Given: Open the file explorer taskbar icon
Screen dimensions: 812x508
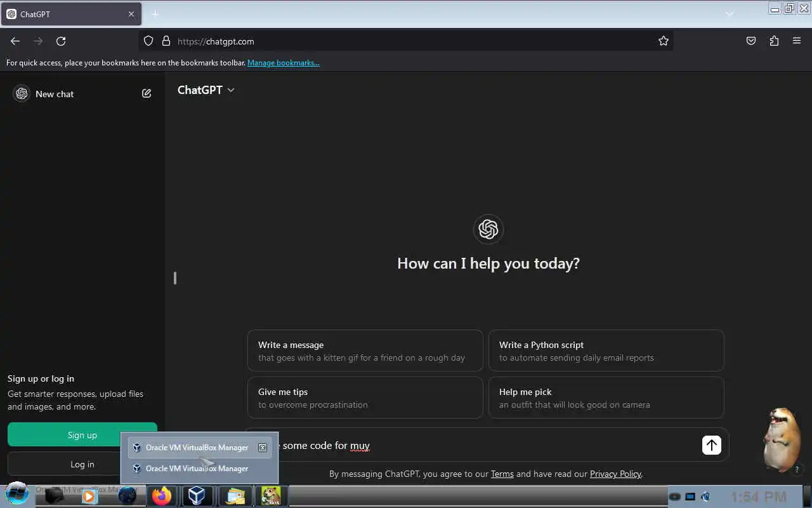Looking at the screenshot, I should pyautogui.click(x=235, y=495).
